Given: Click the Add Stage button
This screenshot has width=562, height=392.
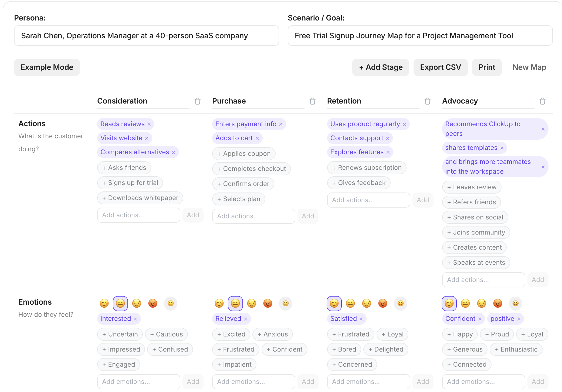Looking at the screenshot, I should click(x=381, y=67).
